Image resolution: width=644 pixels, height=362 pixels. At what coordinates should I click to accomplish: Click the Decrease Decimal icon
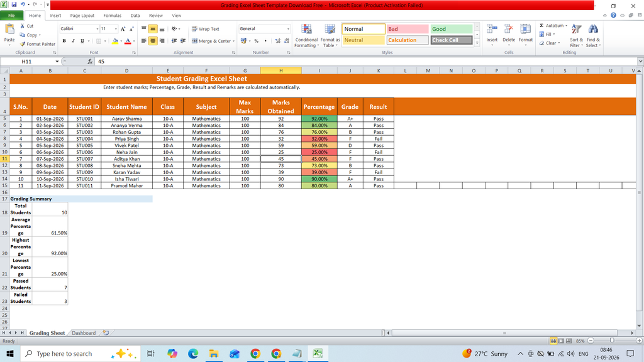(x=287, y=41)
